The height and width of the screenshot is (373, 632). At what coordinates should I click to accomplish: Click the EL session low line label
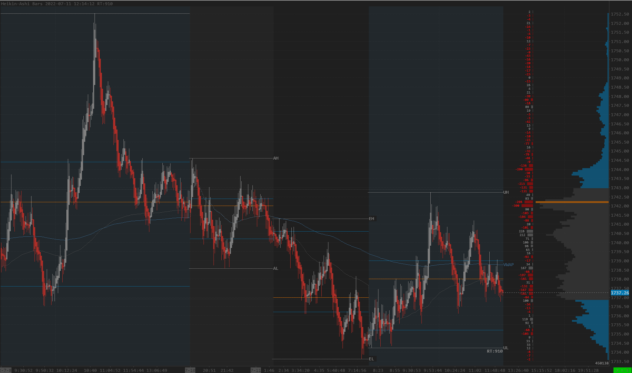[372, 358]
